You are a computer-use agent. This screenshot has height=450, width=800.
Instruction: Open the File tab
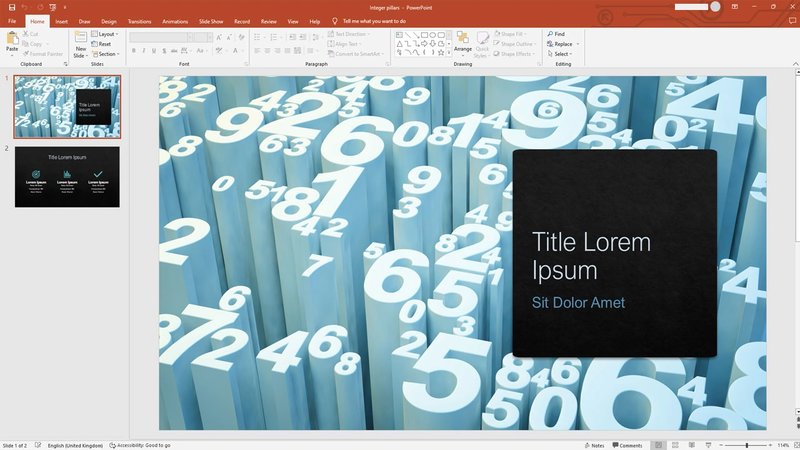12,21
